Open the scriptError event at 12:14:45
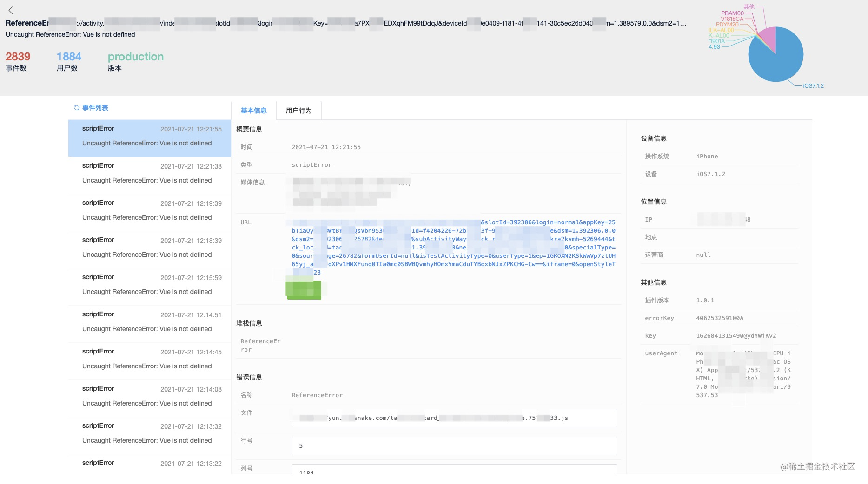 150,361
